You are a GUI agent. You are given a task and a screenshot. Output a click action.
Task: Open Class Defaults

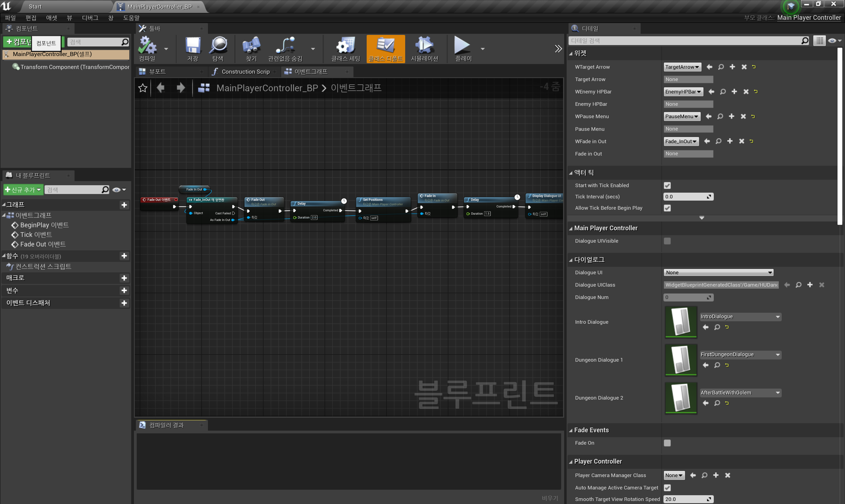tap(385, 49)
